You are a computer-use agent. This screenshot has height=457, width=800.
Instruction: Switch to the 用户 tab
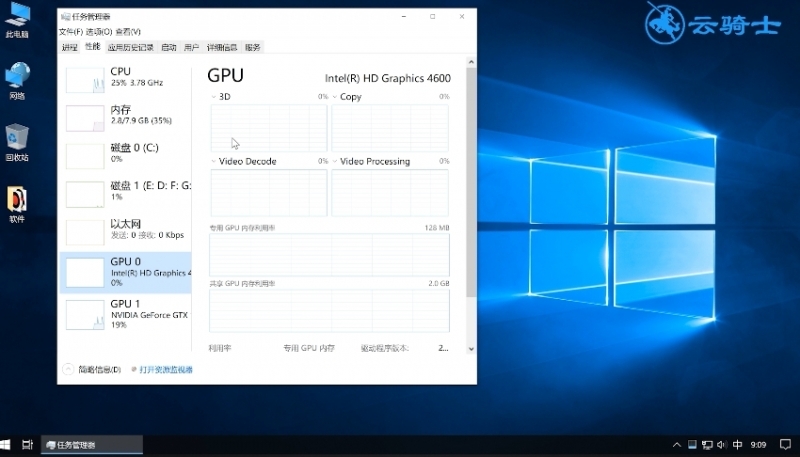click(x=191, y=47)
